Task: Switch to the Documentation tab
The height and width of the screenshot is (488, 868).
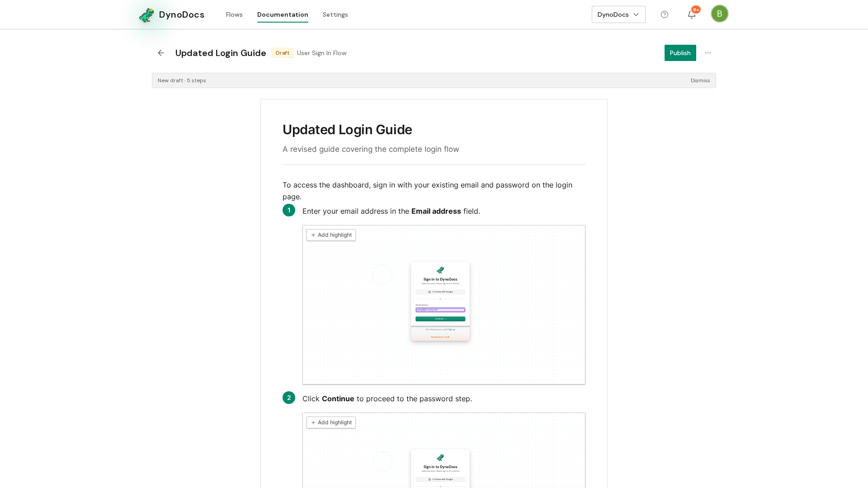Action: tap(283, 14)
